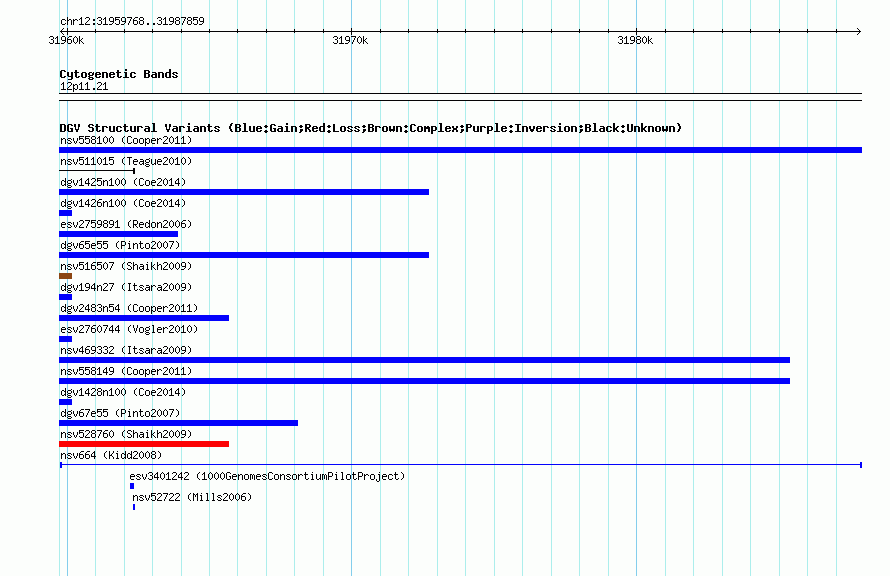Select the brown nsv516507 (Shaikh2009) complex variant
This screenshot has width=890, height=576.
65,276
